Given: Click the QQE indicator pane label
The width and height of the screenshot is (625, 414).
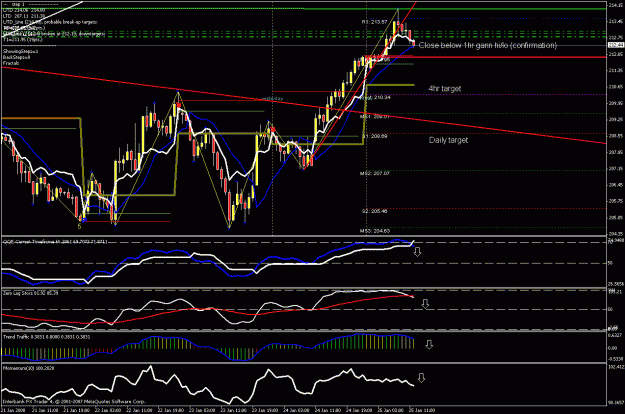Looking at the screenshot, I should (x=55, y=242).
